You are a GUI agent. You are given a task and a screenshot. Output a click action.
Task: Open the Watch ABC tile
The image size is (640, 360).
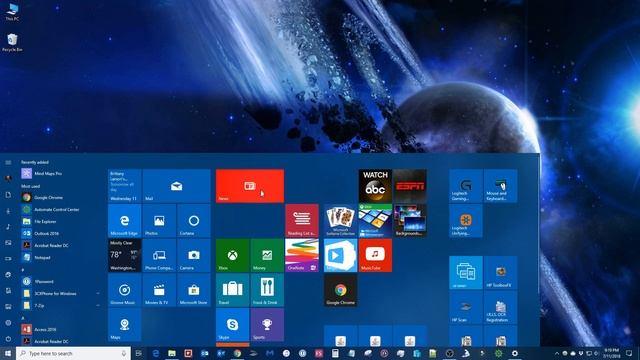(x=375, y=186)
